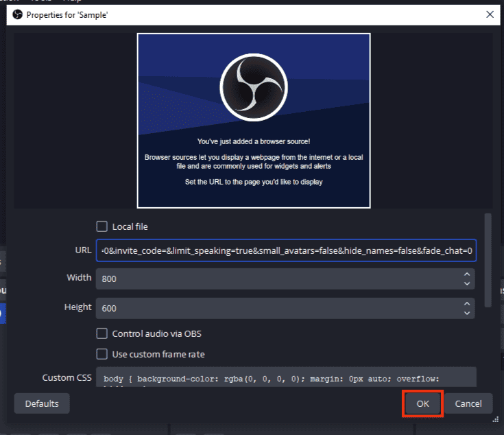Image resolution: width=504 pixels, height=435 pixels.
Task: Click inside the URL input field
Action: (x=286, y=250)
